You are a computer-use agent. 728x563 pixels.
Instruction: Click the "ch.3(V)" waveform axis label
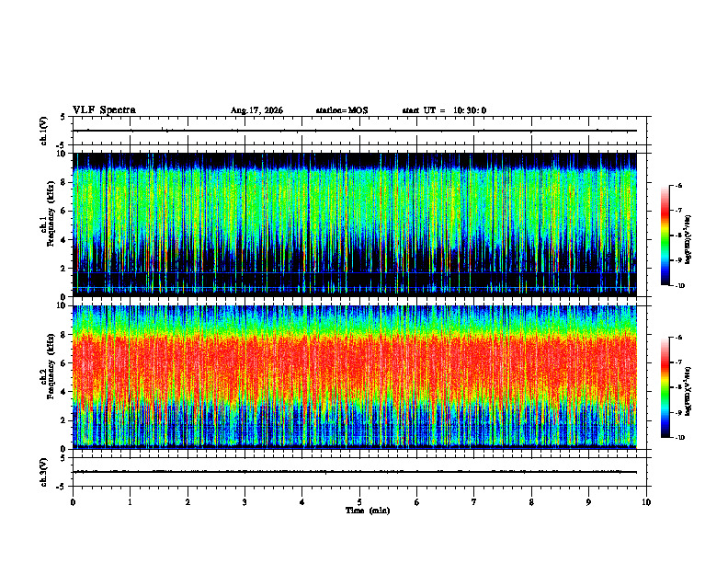pos(43,472)
